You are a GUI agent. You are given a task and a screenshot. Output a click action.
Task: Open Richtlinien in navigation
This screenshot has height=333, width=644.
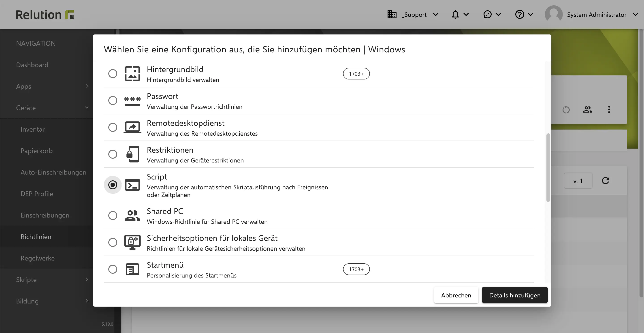coord(36,237)
